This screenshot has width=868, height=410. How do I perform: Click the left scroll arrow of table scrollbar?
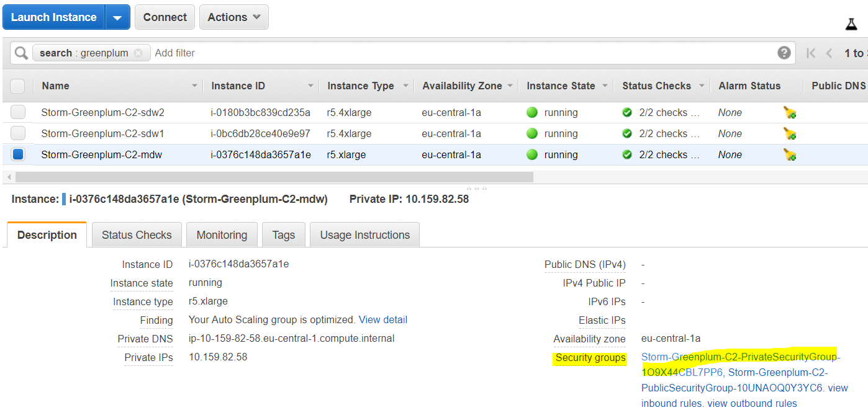9,177
